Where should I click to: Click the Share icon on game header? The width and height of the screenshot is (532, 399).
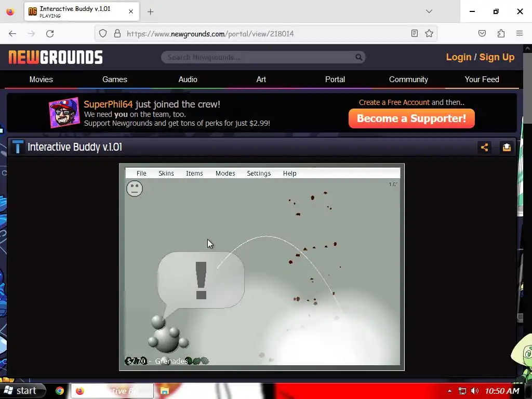pyautogui.click(x=484, y=147)
